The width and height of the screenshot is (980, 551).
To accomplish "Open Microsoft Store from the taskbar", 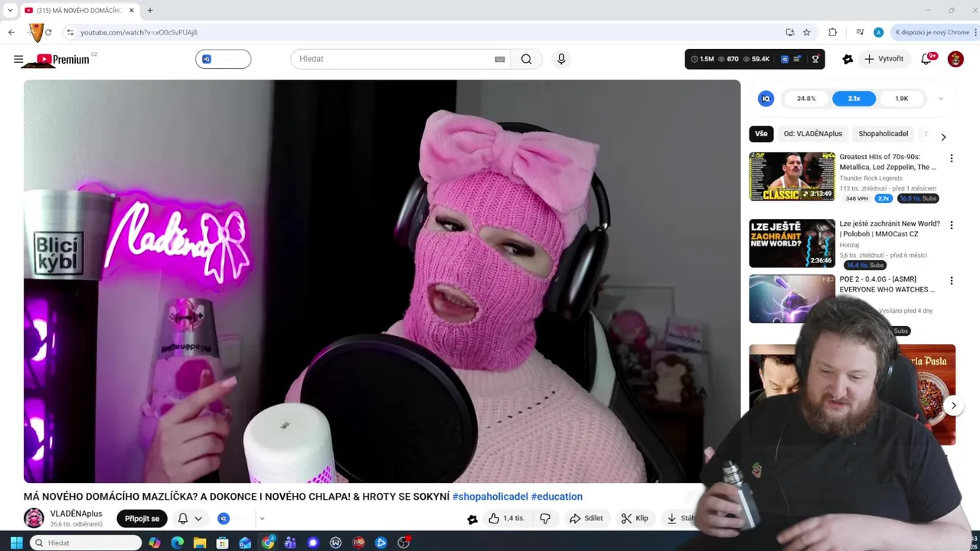I will (222, 543).
